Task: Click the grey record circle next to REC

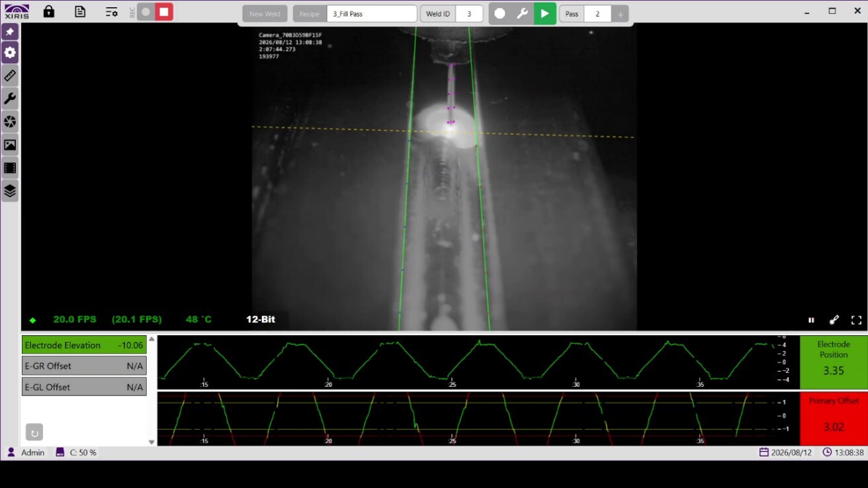Action: (146, 12)
